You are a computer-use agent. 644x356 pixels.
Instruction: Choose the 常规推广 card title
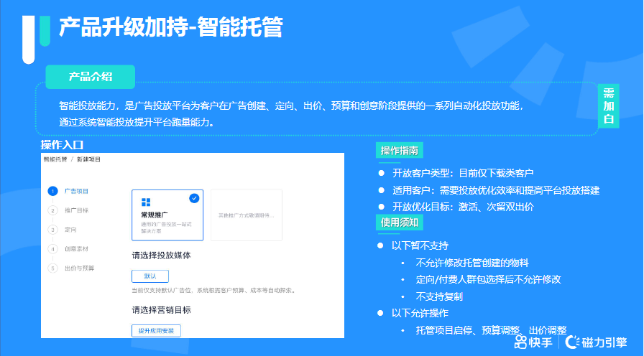(x=155, y=215)
